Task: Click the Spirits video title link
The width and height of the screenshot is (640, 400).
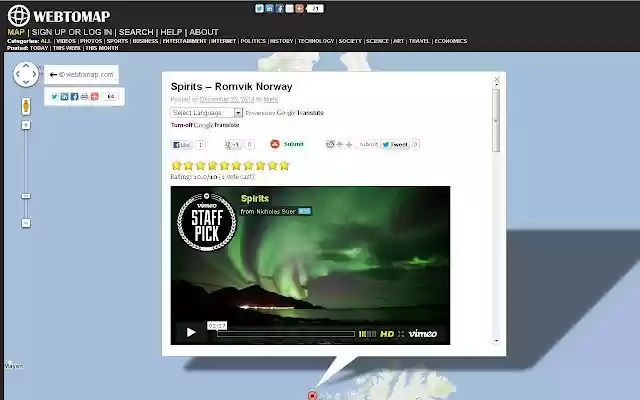Action: tap(255, 198)
